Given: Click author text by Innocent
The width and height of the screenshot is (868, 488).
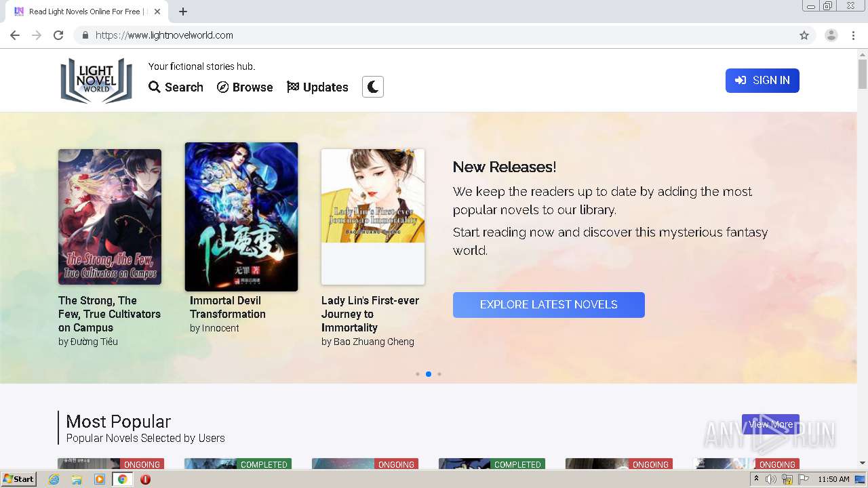Looking at the screenshot, I should pos(214,328).
